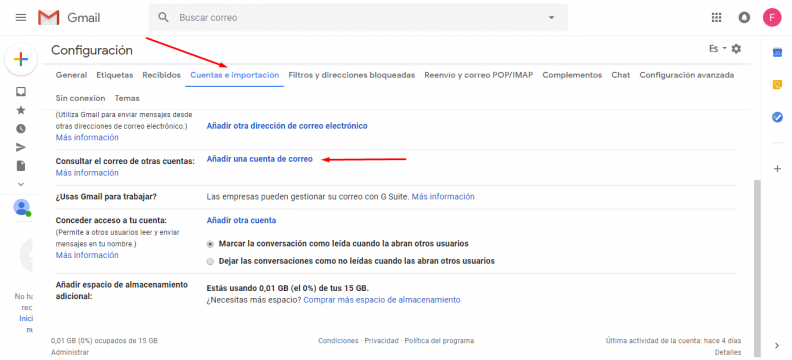Click the settings page vertical scrollbar
The height and width of the screenshot is (360, 792).
[757, 268]
